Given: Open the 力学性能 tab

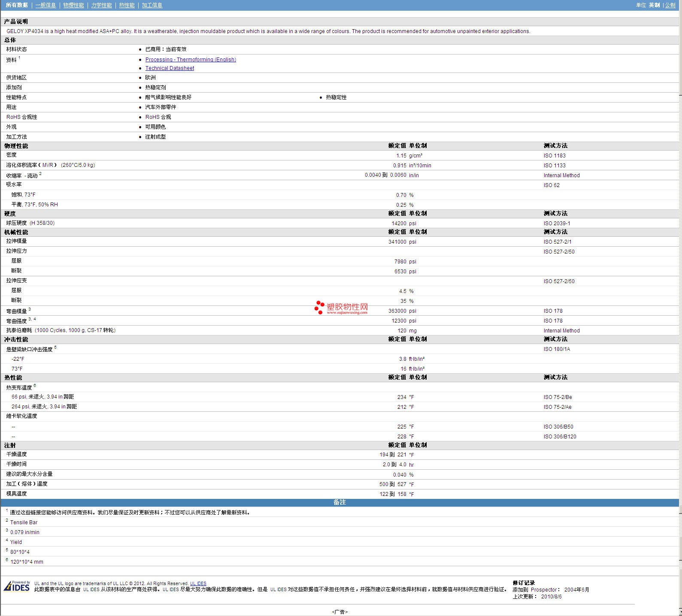Looking at the screenshot, I should (x=101, y=5).
